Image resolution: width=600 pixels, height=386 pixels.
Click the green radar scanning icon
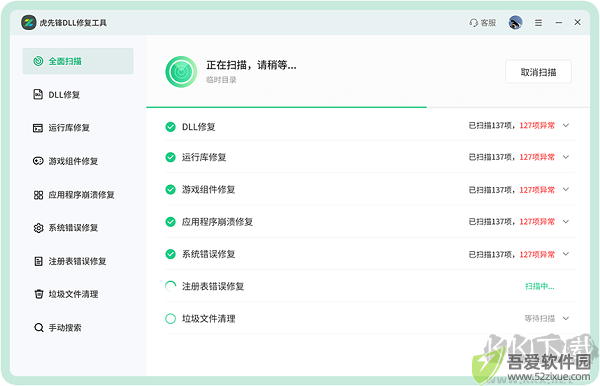181,72
